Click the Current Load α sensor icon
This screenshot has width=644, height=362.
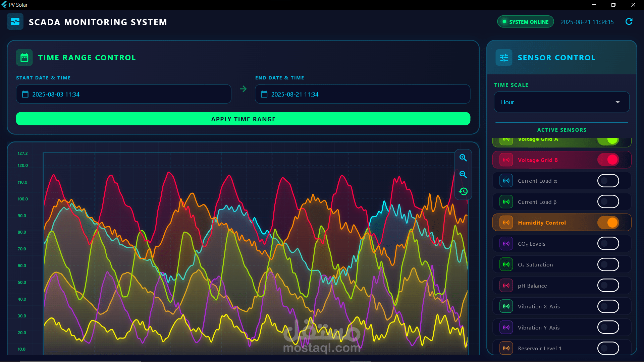coord(506,181)
